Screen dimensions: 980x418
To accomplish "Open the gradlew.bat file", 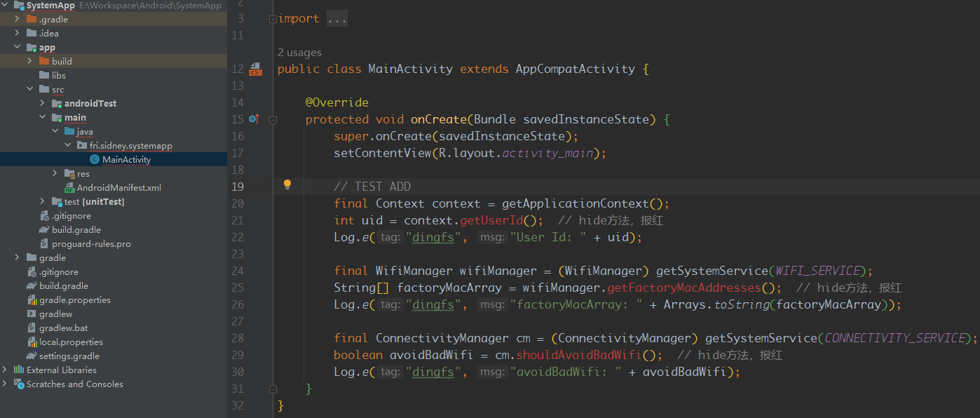I will coord(63,328).
